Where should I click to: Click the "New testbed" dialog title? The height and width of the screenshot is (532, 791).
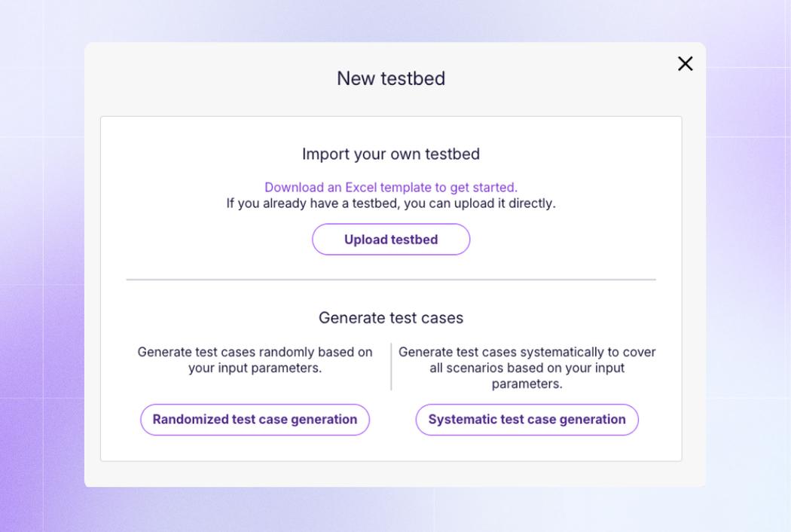(391, 78)
